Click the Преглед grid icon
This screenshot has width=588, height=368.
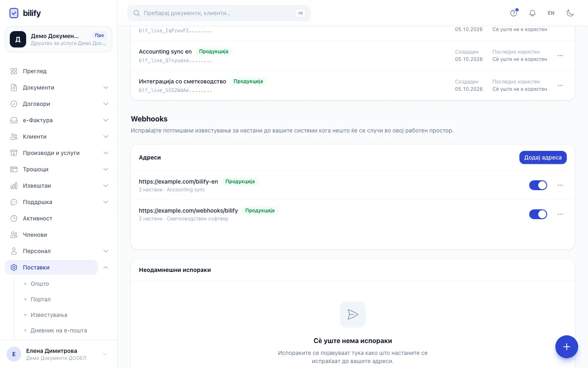[x=14, y=71]
